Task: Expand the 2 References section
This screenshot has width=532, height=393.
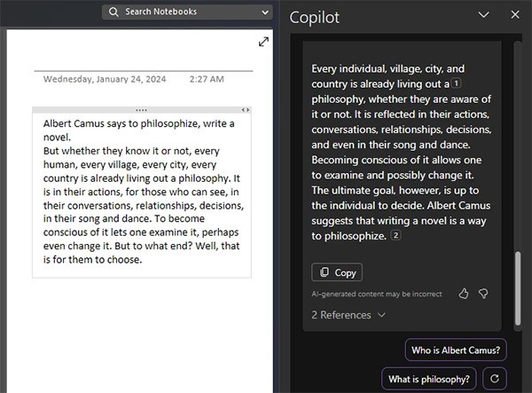Action: pyautogui.click(x=348, y=315)
